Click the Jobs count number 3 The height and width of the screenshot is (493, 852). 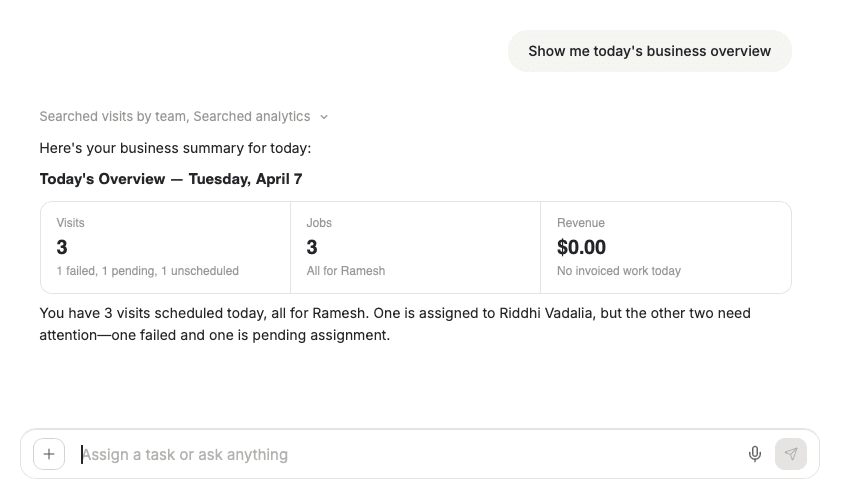(x=312, y=247)
